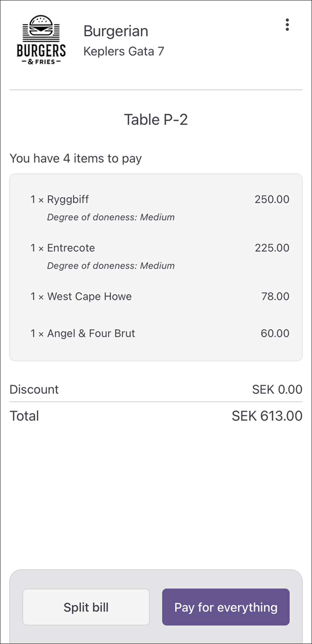The width and height of the screenshot is (312, 644).
Task: Click the Total amount SEK 613.00
Action: tap(267, 416)
